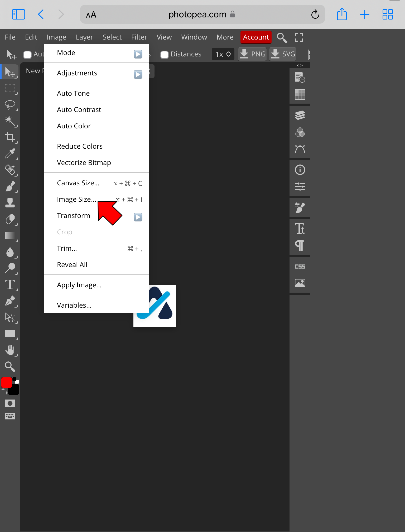Open the Paths panel icon
This screenshot has width=405, height=532.
click(300, 149)
